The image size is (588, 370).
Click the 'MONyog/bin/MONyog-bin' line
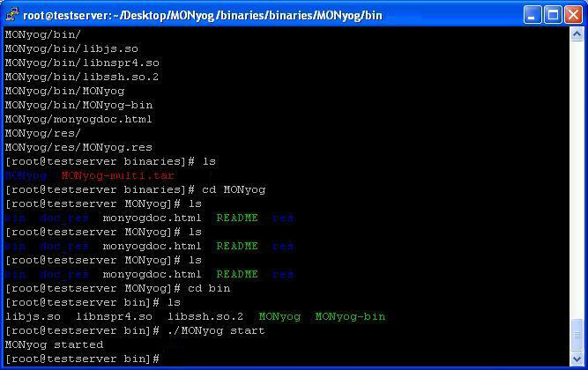click(78, 105)
